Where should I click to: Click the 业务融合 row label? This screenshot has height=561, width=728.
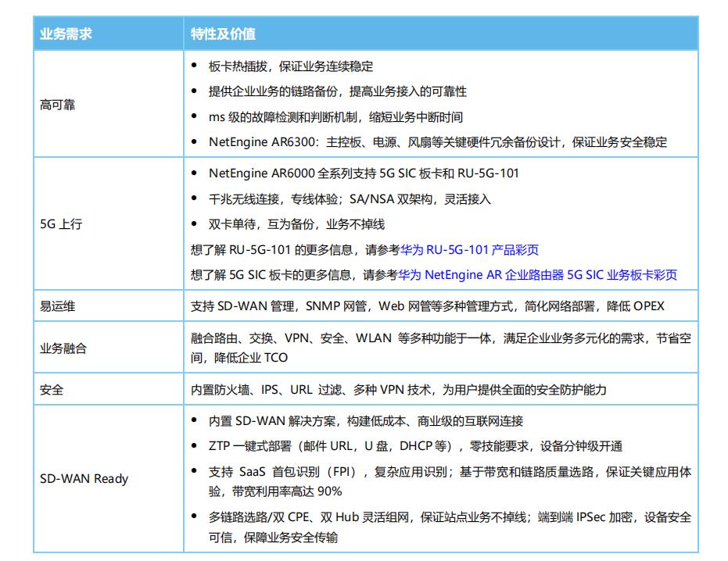[63, 348]
